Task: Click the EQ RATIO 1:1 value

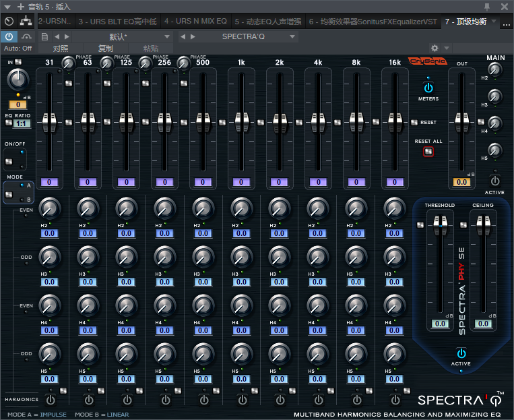Action: [22, 123]
